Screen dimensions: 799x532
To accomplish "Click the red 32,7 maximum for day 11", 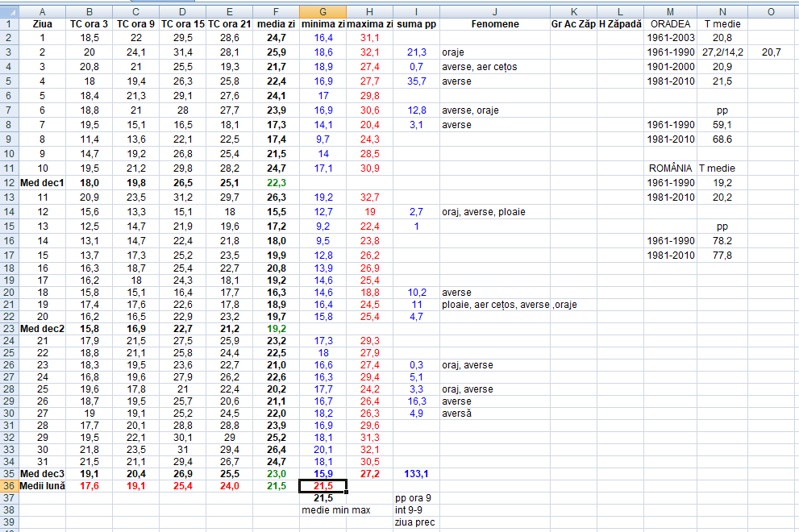I will [369, 197].
